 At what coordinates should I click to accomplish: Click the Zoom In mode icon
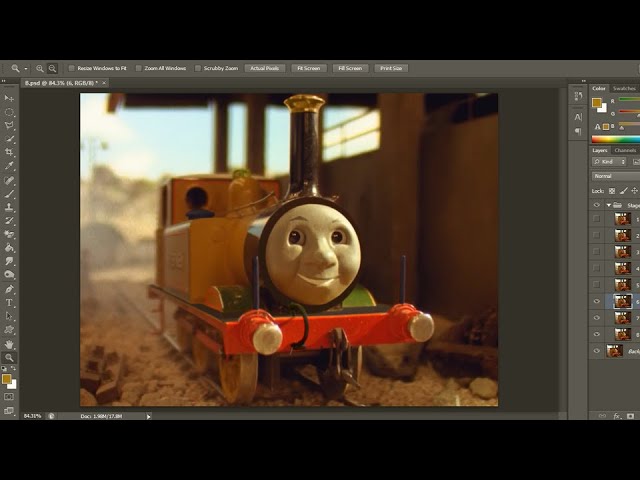pos(40,69)
